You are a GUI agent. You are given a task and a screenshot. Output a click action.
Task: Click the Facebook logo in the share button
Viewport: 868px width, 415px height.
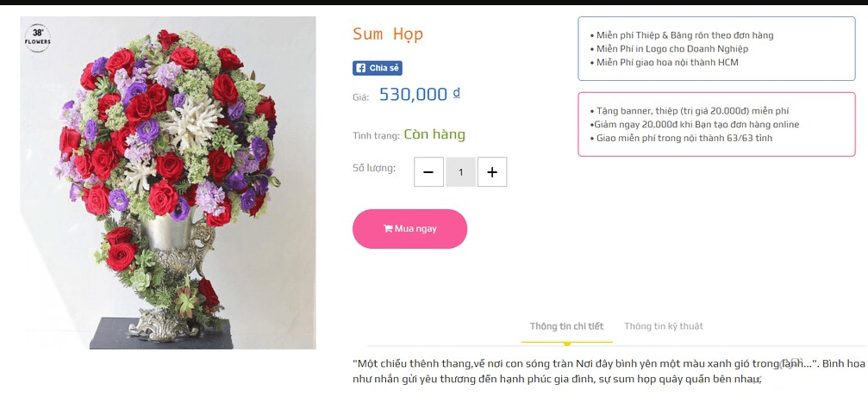tap(360, 69)
